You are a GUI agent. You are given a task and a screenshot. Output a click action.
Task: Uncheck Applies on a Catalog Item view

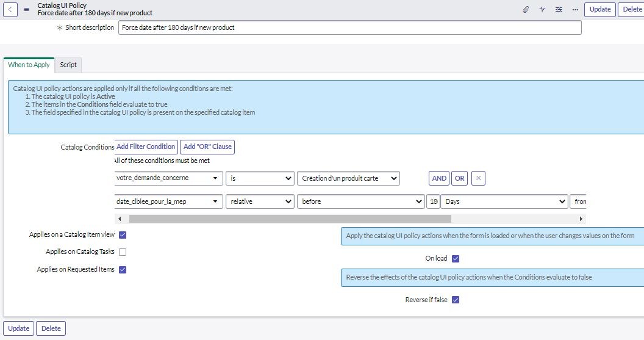point(123,235)
